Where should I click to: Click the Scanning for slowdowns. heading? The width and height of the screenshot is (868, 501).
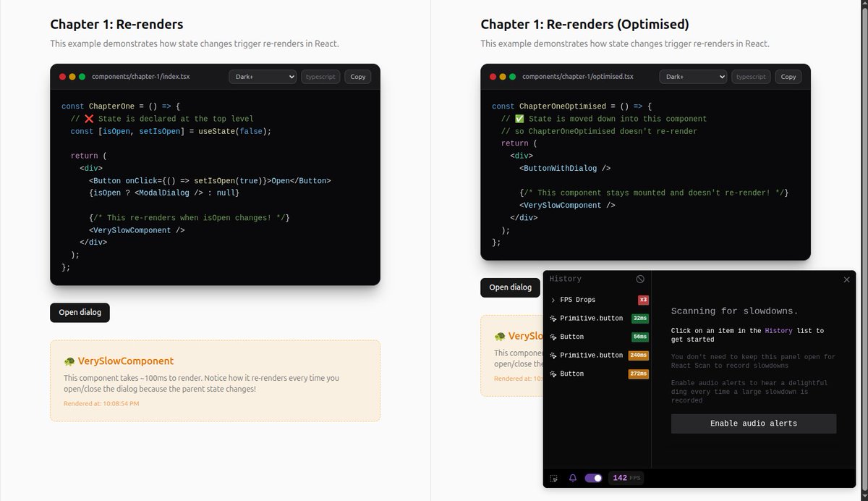[735, 311]
